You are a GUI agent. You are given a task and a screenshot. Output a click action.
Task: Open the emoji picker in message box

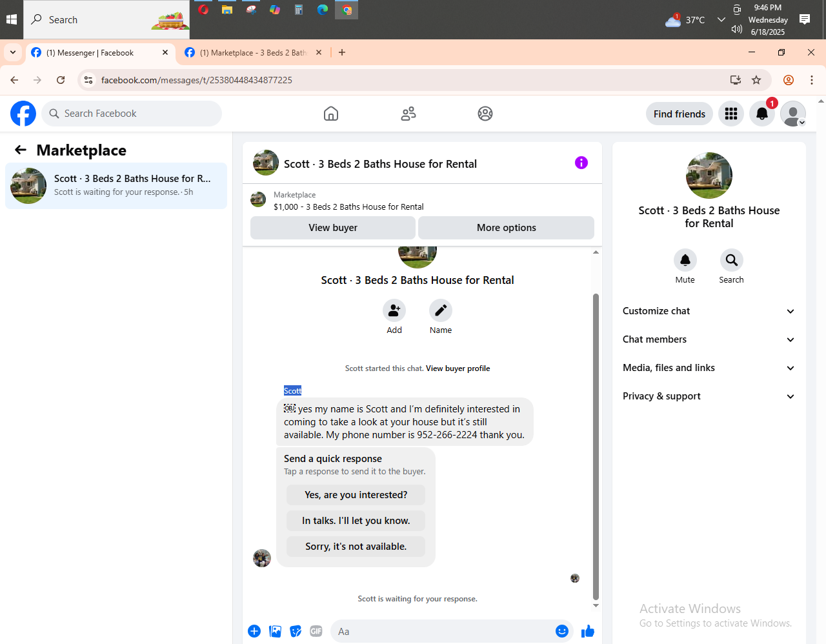[x=562, y=631]
